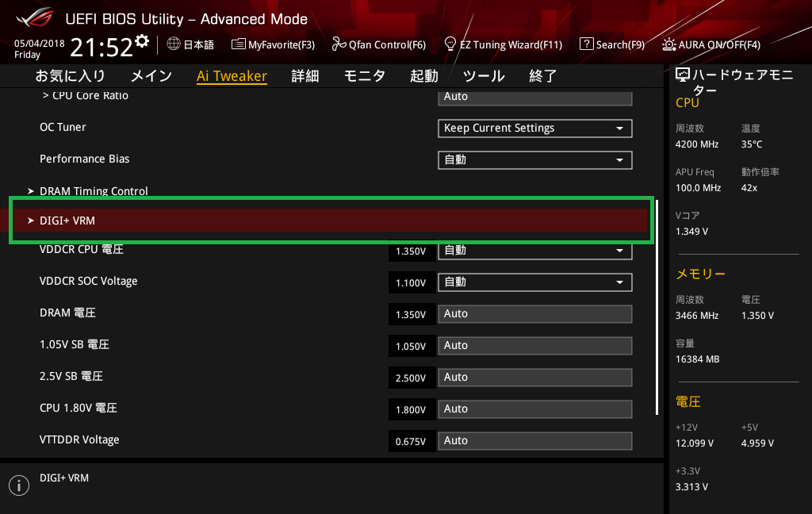Click the EZ Tuning Wizard bulb icon
The width and height of the screenshot is (812, 514).
450,44
